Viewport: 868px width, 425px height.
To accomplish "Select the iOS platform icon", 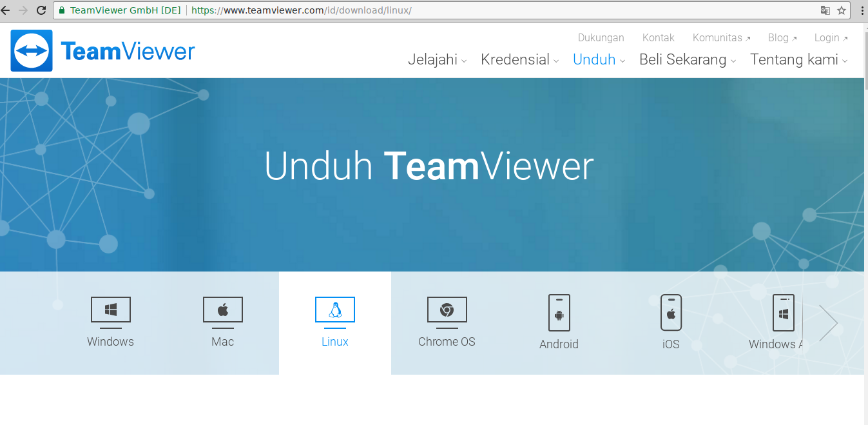I will point(671,313).
